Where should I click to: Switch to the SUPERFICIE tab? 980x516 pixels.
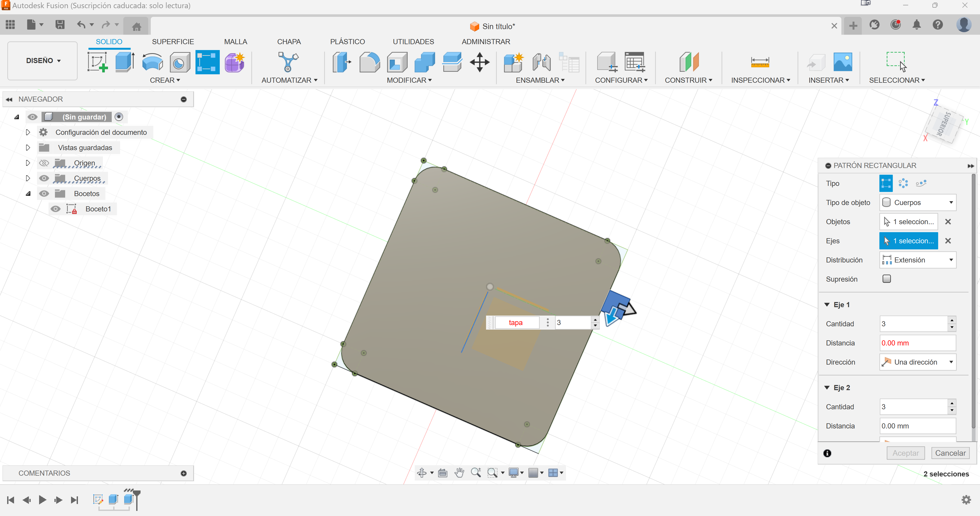(x=173, y=42)
